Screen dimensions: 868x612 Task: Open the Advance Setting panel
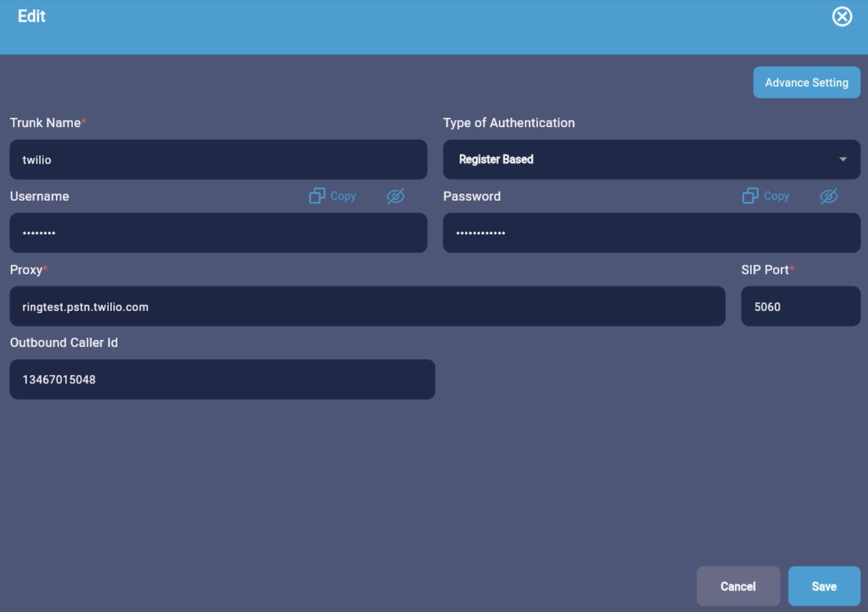(806, 82)
